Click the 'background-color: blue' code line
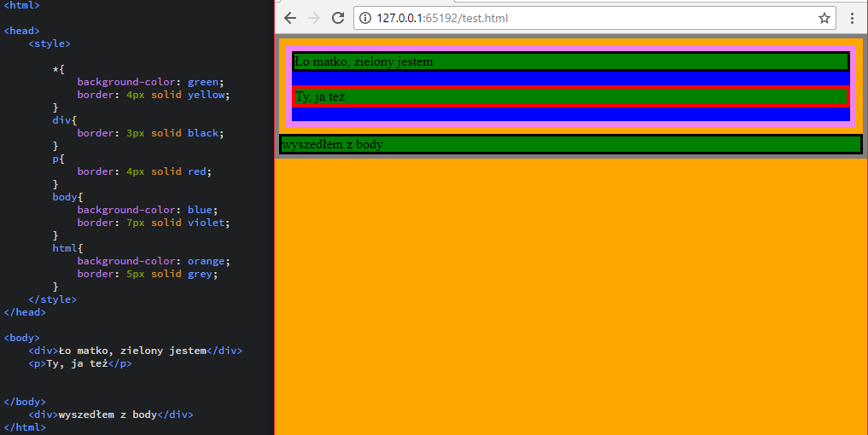 [x=148, y=210]
